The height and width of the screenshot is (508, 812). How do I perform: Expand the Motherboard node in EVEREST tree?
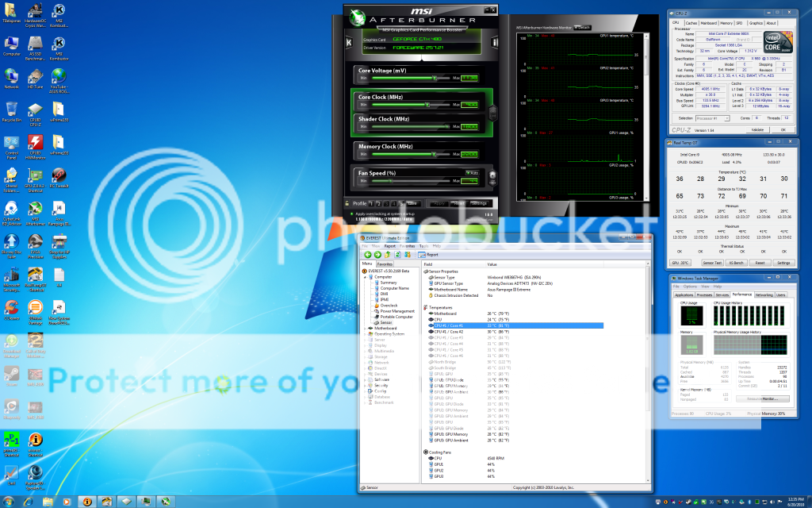365,328
